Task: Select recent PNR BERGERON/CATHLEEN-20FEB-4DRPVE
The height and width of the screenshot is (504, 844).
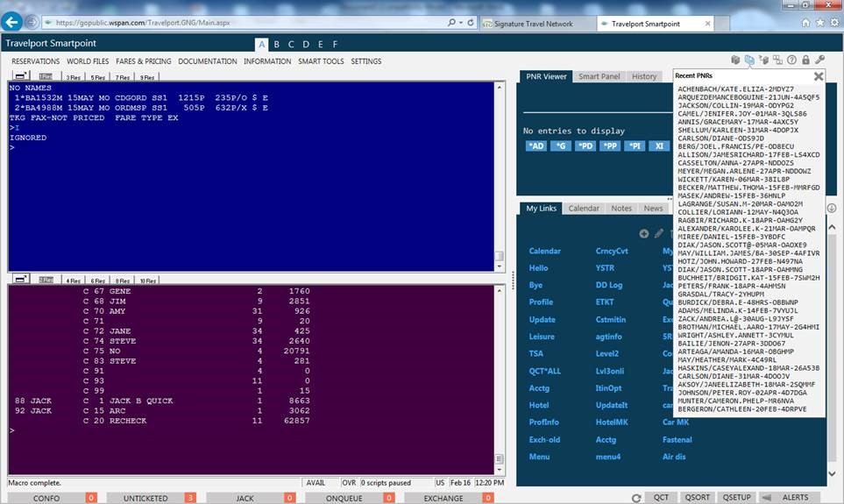Action: tap(741, 409)
